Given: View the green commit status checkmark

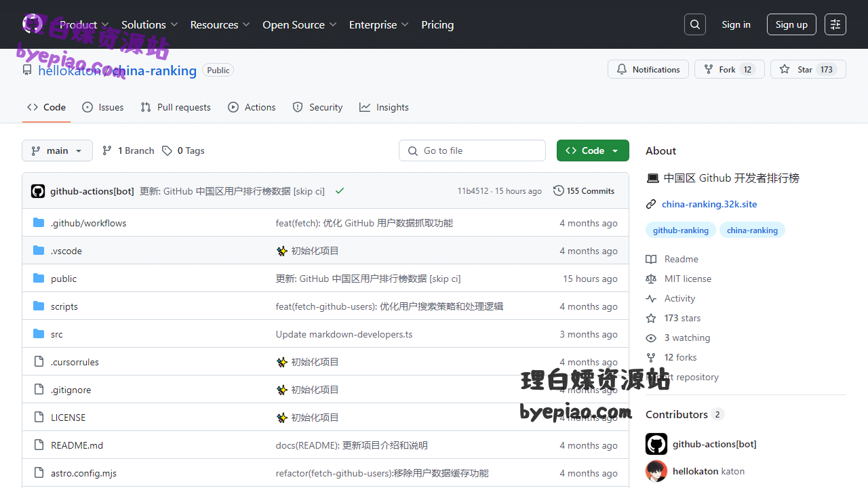Looking at the screenshot, I should [x=340, y=191].
